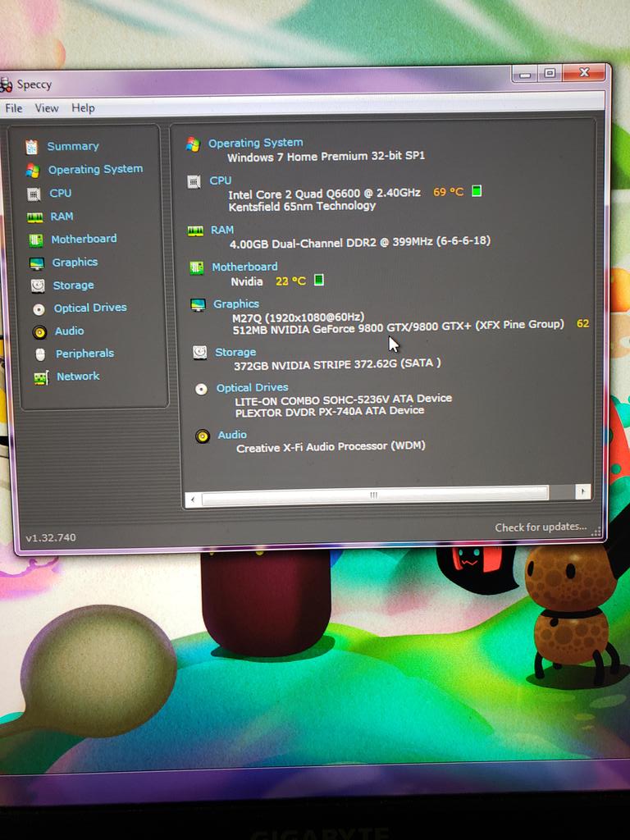Screen dimensions: 630x840
Task: Click CPU temperature reading 69 °C
Action: click(448, 192)
